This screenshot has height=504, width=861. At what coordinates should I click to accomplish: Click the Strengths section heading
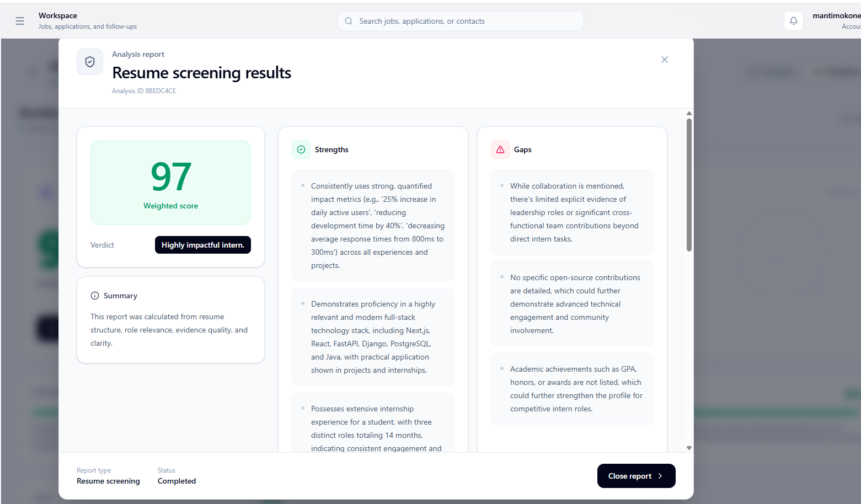tap(331, 149)
